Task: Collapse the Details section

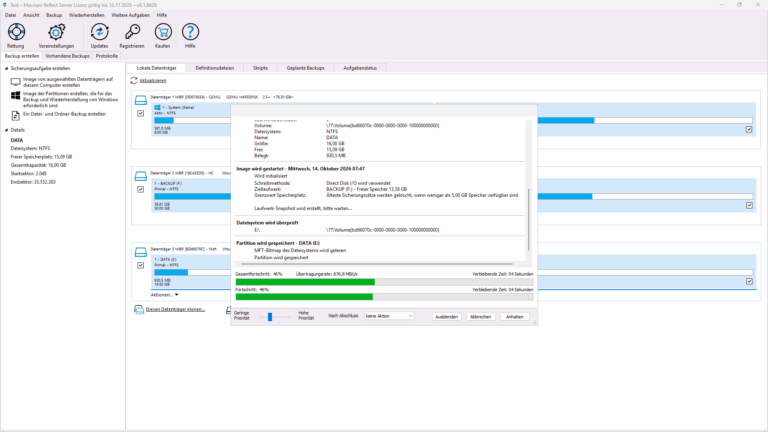Action: pos(6,130)
